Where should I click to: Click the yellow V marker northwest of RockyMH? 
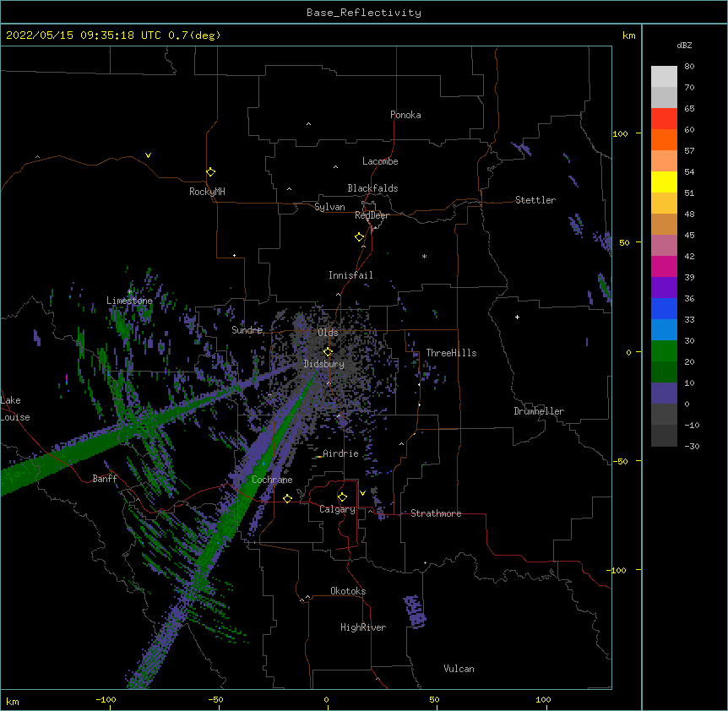pyautogui.click(x=148, y=155)
